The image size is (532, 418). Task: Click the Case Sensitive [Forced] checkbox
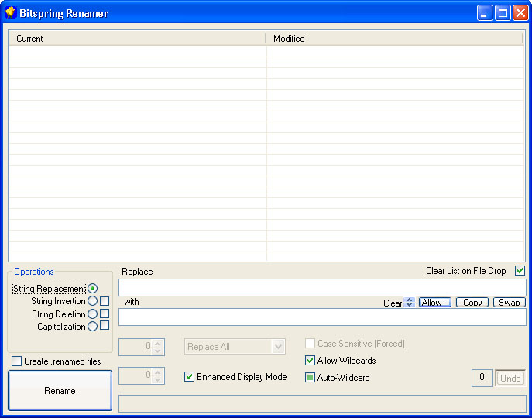310,344
